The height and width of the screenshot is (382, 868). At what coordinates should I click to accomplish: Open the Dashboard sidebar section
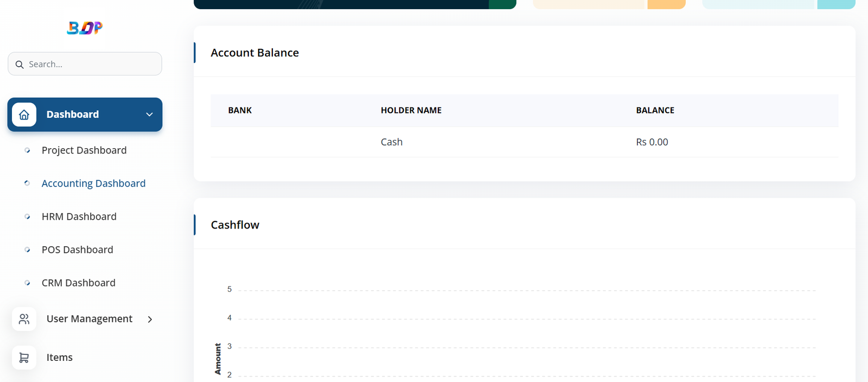pos(73,114)
